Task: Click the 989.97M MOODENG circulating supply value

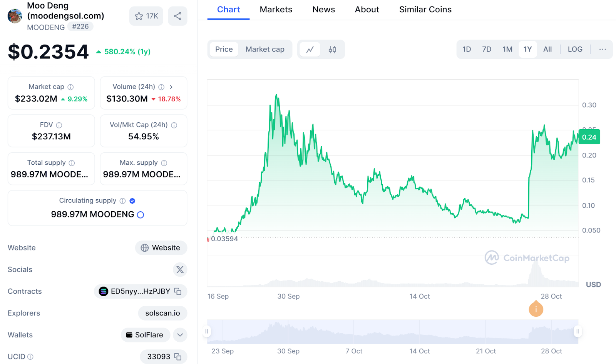Action: pos(93,214)
